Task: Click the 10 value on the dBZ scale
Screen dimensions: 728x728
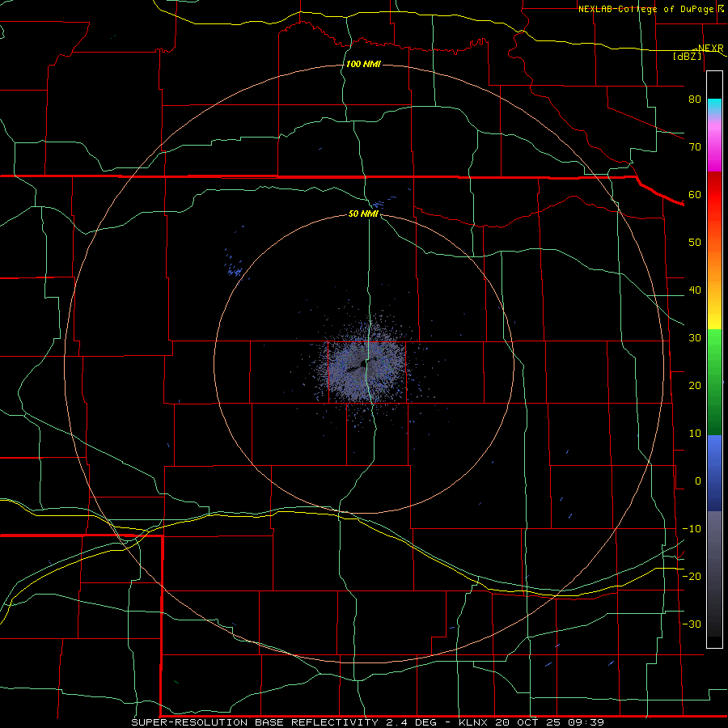Action: coord(695,434)
